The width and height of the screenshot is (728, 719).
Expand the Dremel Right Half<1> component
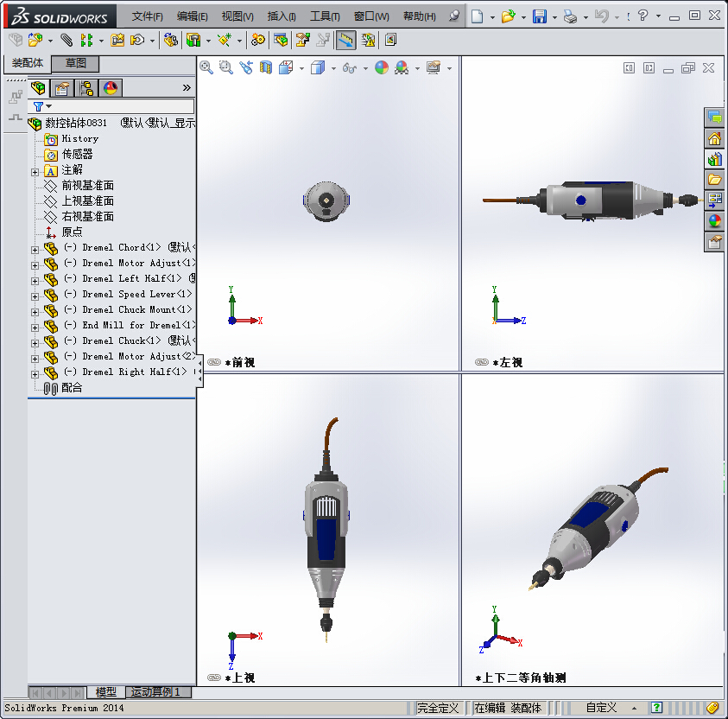click(35, 374)
